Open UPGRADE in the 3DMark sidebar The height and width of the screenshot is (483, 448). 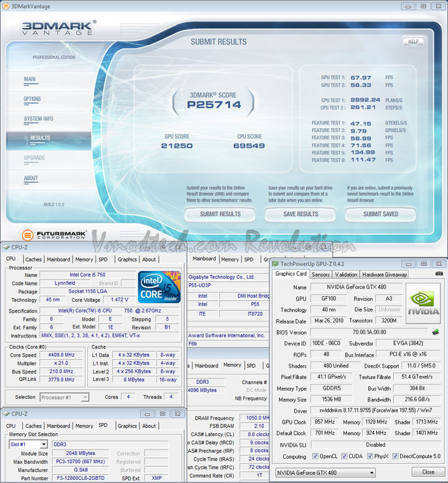tap(34, 157)
